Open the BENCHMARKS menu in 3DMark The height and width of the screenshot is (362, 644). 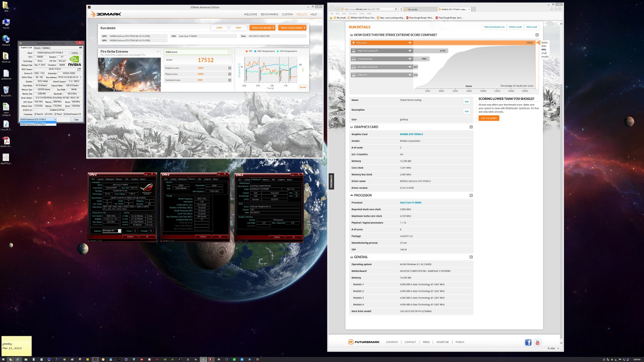point(270,14)
